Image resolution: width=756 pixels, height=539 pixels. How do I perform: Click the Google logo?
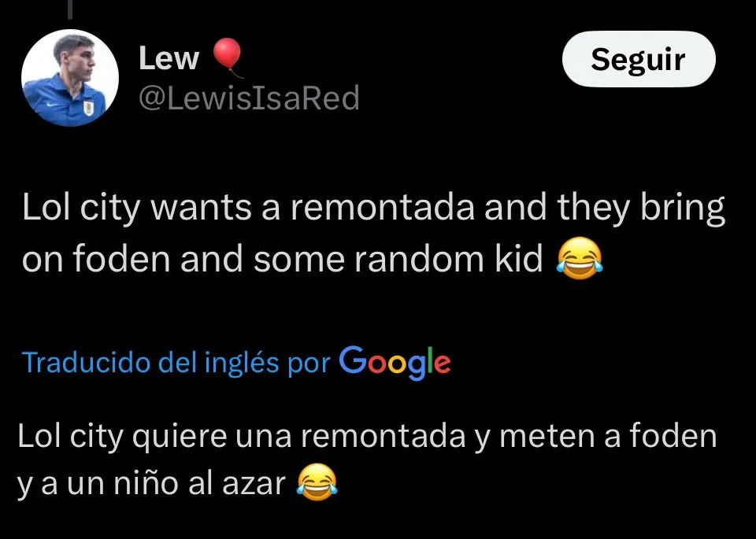(395, 362)
